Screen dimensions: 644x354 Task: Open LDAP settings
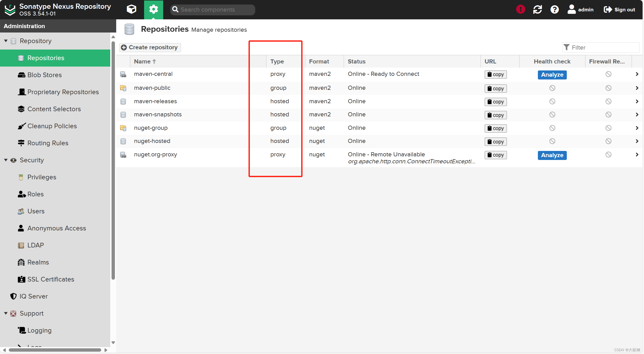pyautogui.click(x=55, y=245)
